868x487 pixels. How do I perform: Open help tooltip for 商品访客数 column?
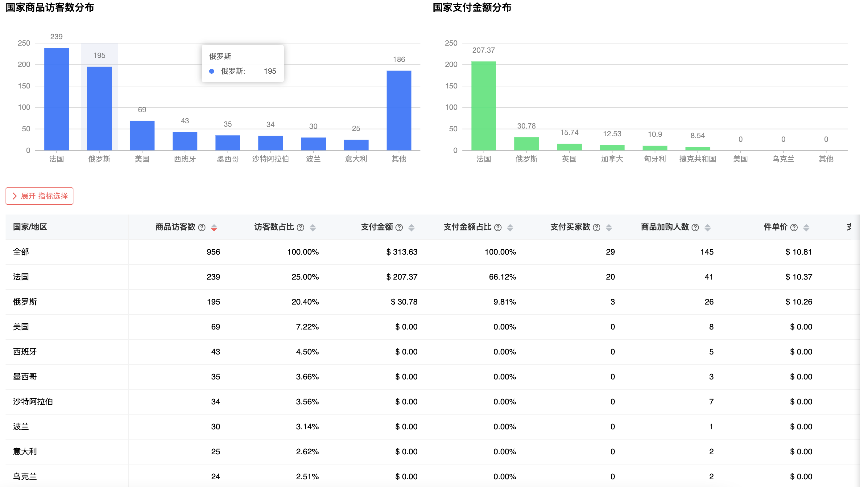coord(202,227)
